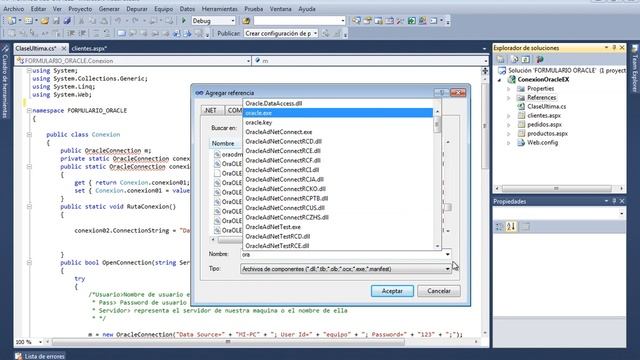
Task: Select ClaseUltima.cs in Solution Explorer
Action: click(547, 107)
